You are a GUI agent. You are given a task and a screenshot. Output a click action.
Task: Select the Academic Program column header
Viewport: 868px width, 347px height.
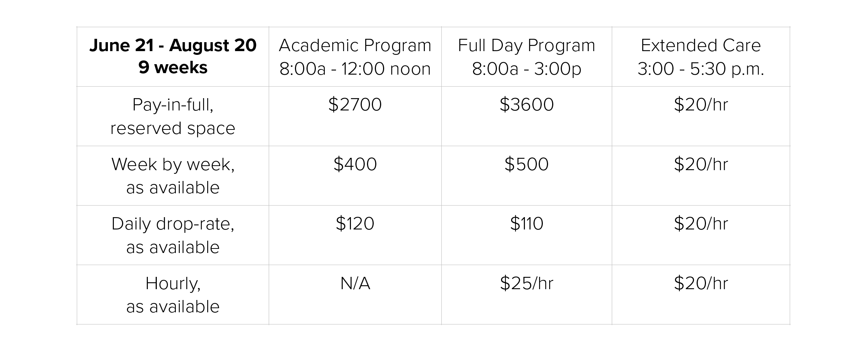pos(355,57)
